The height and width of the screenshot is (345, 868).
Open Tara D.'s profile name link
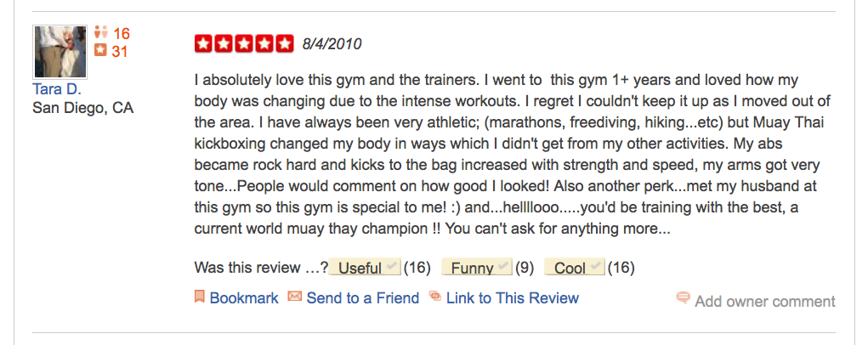coord(57,88)
